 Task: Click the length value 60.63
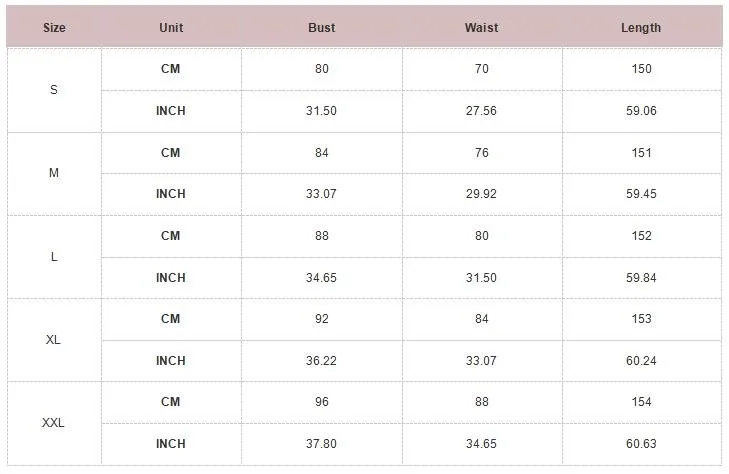(x=641, y=443)
